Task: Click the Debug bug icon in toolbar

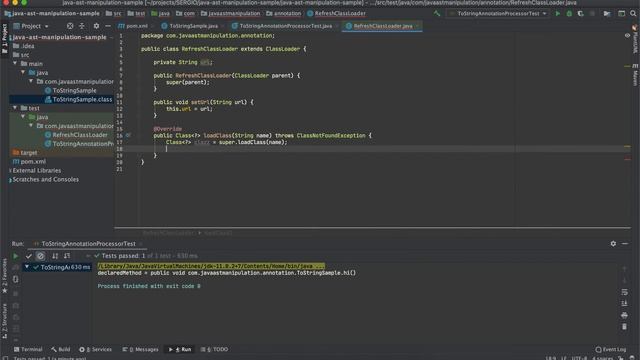Action: click(x=569, y=13)
